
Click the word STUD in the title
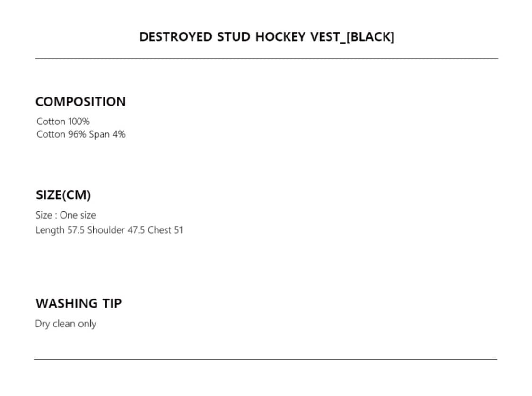point(234,37)
